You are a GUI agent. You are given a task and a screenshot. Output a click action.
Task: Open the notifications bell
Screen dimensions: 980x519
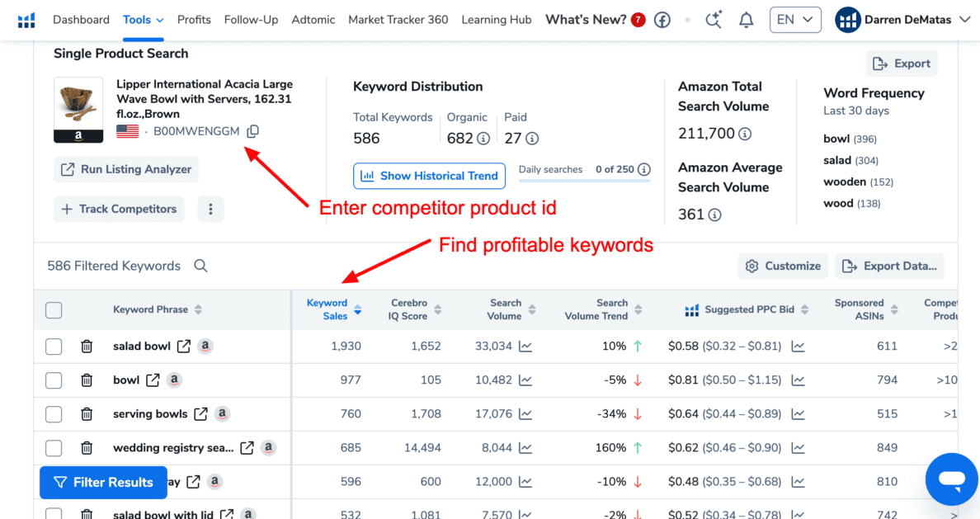point(747,20)
